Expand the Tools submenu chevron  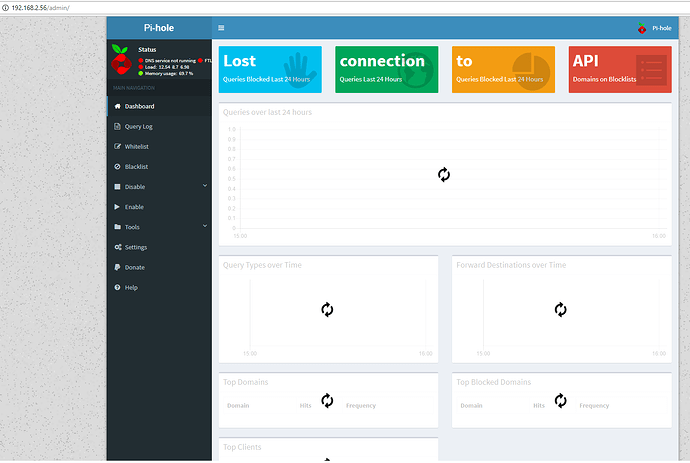click(204, 227)
